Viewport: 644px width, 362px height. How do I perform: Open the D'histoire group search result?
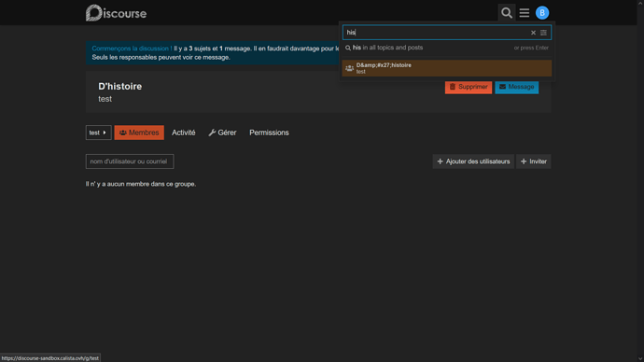click(x=447, y=68)
